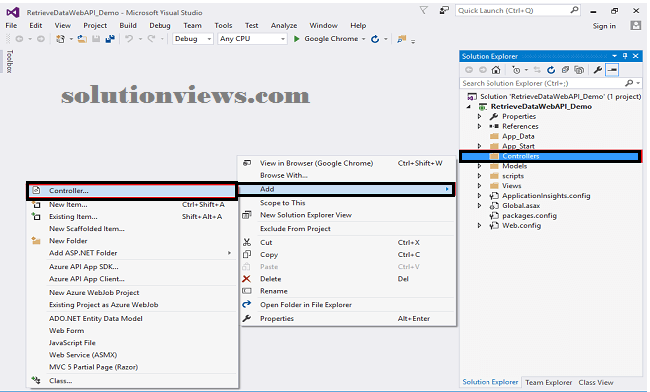Open the Toolbox side tab

[x=10, y=62]
